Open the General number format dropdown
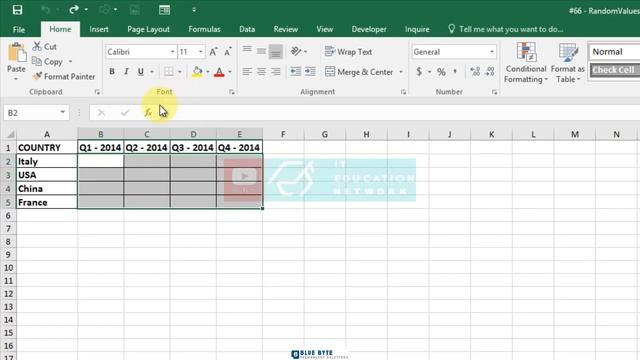The image size is (640, 360). point(491,52)
